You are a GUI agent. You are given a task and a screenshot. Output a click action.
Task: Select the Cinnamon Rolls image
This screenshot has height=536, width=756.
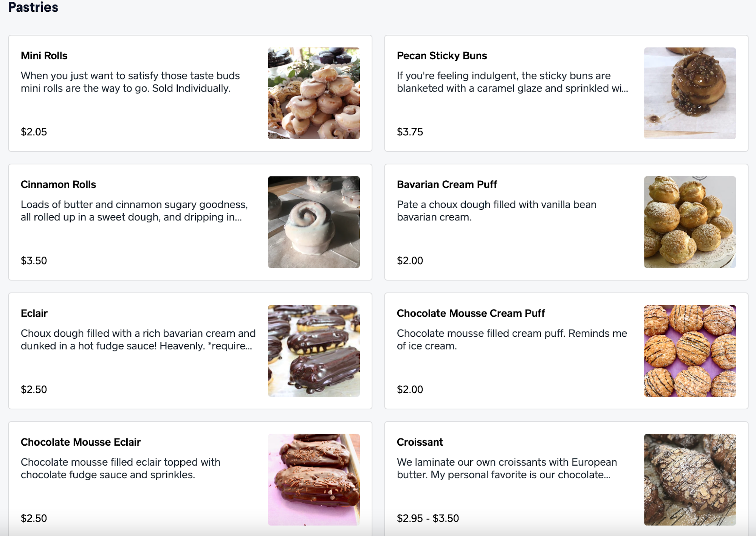click(x=314, y=222)
